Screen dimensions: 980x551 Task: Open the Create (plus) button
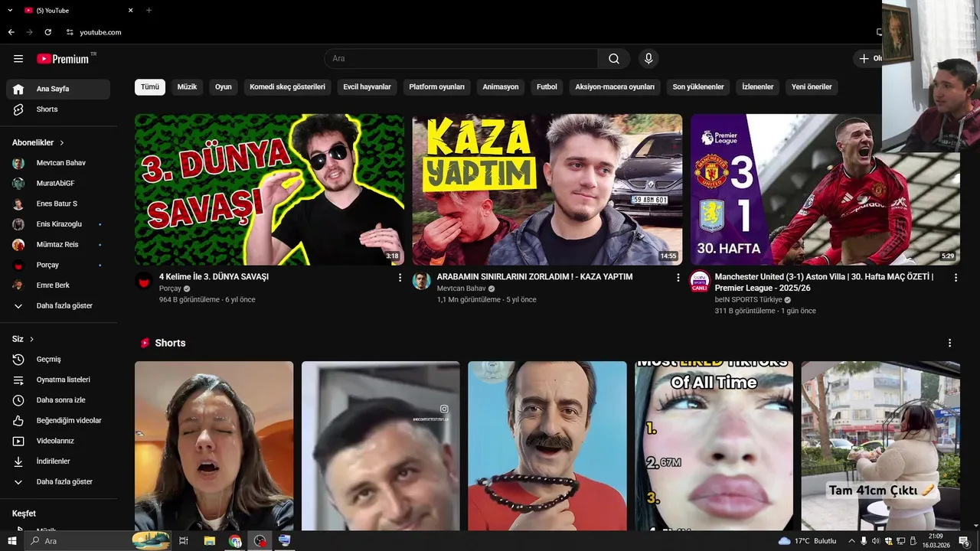(x=869, y=59)
